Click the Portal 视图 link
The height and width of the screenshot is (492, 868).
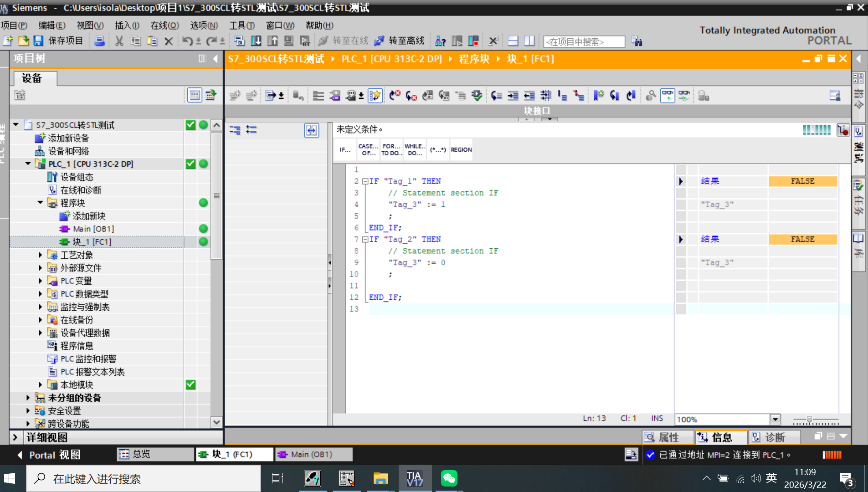(49, 455)
